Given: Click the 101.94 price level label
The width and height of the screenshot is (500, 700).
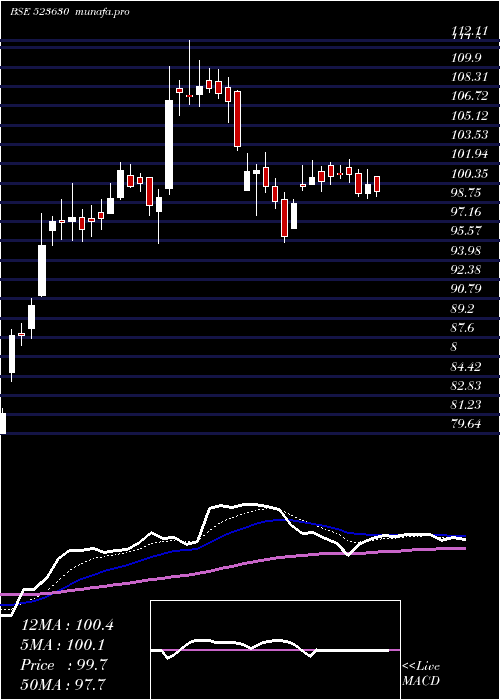Looking at the screenshot, I should [x=469, y=154].
